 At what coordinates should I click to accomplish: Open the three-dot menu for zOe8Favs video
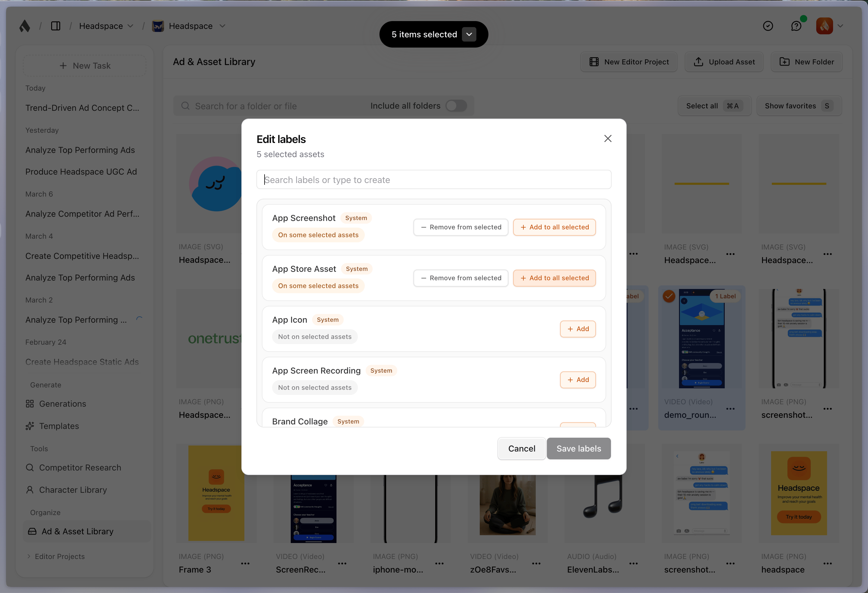coord(536,563)
